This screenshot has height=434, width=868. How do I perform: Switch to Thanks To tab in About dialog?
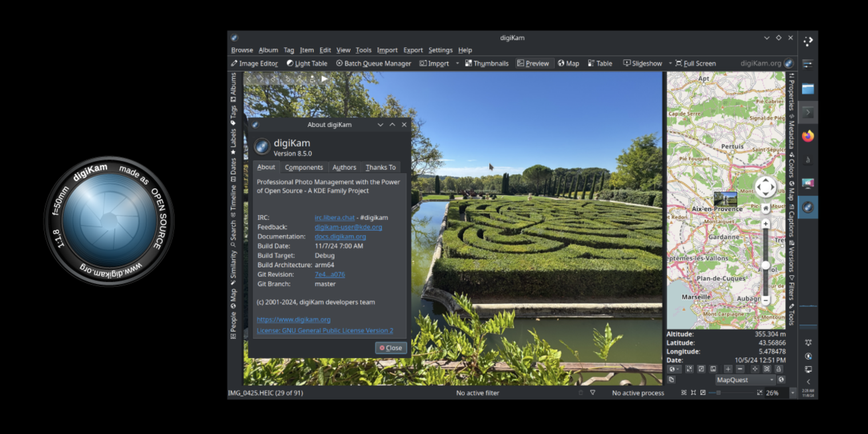(x=381, y=167)
